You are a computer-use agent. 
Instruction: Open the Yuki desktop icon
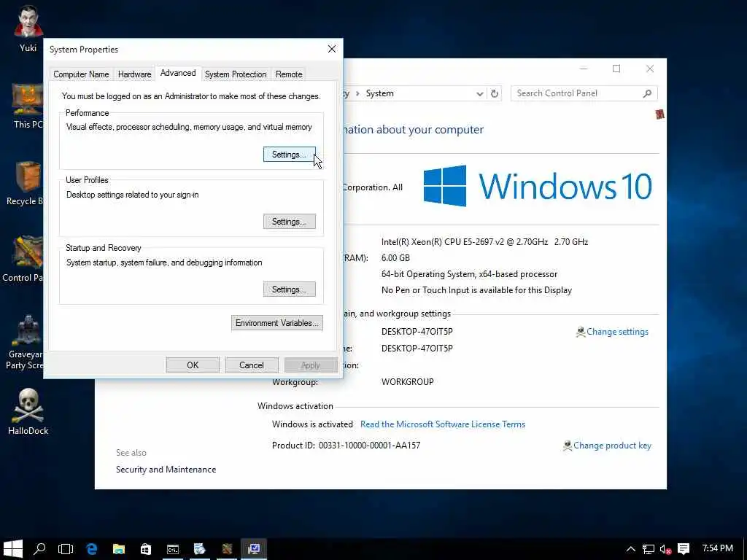[28, 27]
